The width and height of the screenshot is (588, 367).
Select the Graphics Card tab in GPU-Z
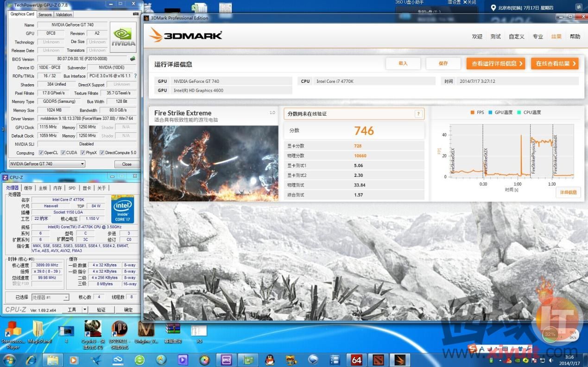(x=22, y=14)
